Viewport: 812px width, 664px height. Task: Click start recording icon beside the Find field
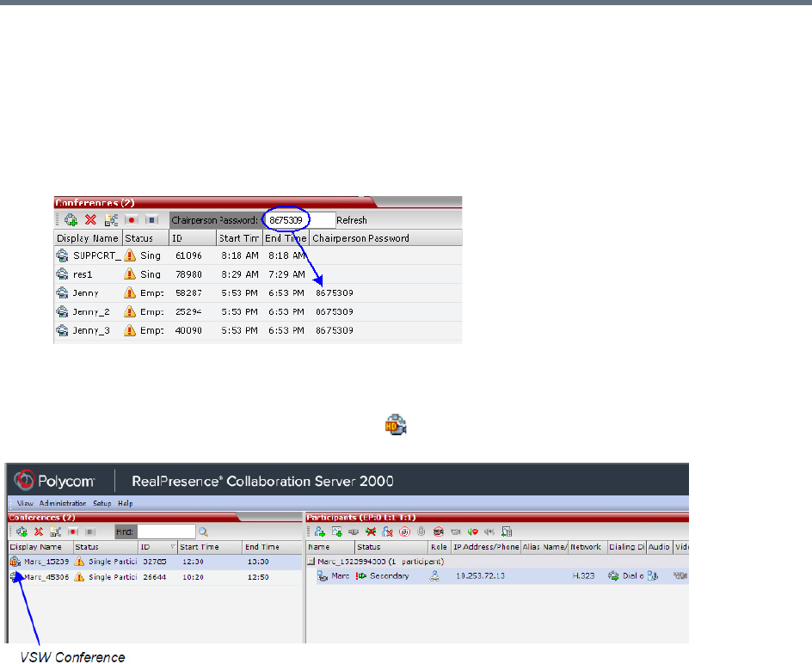[x=73, y=532]
